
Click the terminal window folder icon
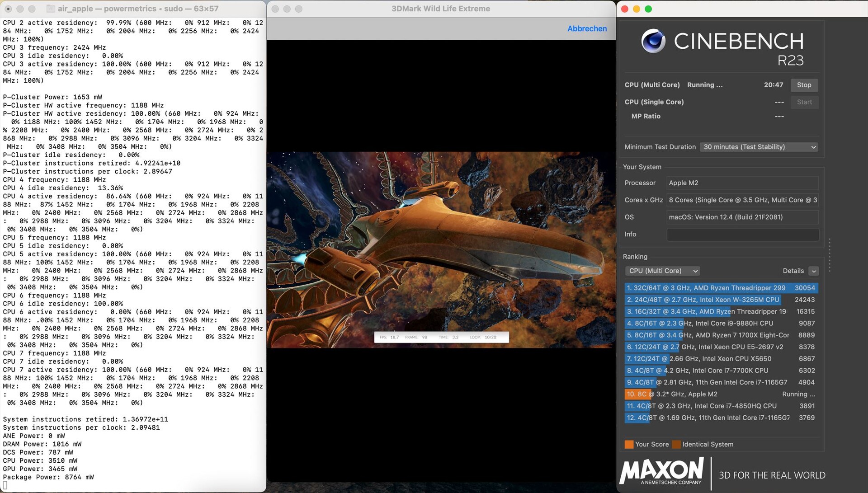click(x=51, y=9)
